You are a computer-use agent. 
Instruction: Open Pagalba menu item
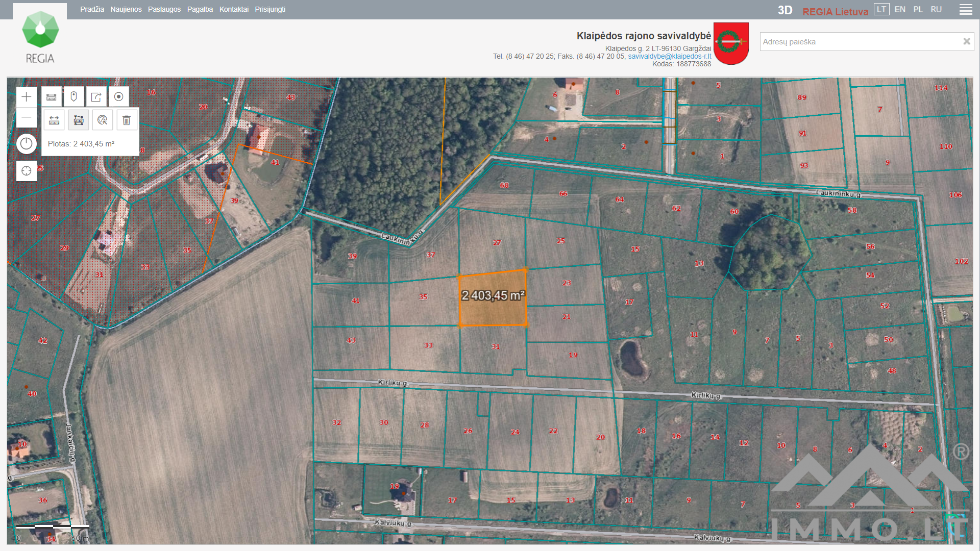(200, 9)
